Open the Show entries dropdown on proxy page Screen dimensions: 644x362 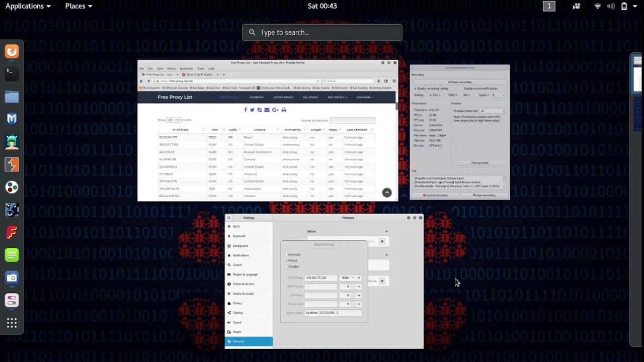(174, 120)
